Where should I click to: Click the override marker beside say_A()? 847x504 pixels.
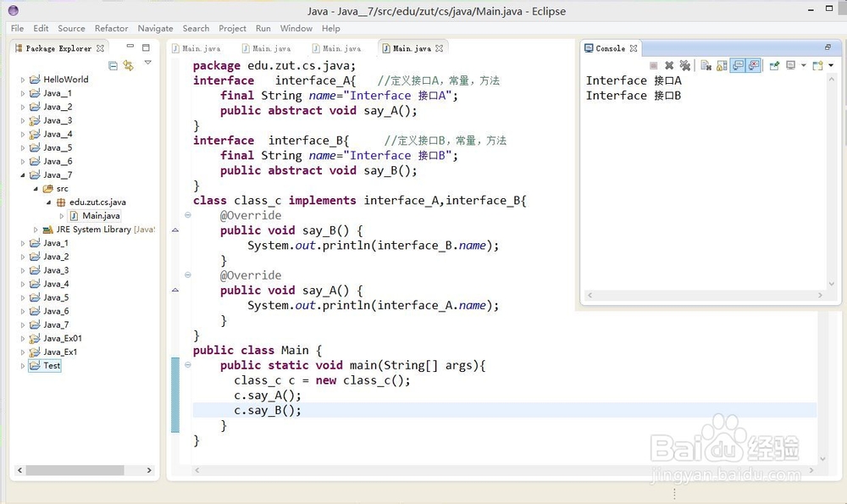tap(175, 290)
